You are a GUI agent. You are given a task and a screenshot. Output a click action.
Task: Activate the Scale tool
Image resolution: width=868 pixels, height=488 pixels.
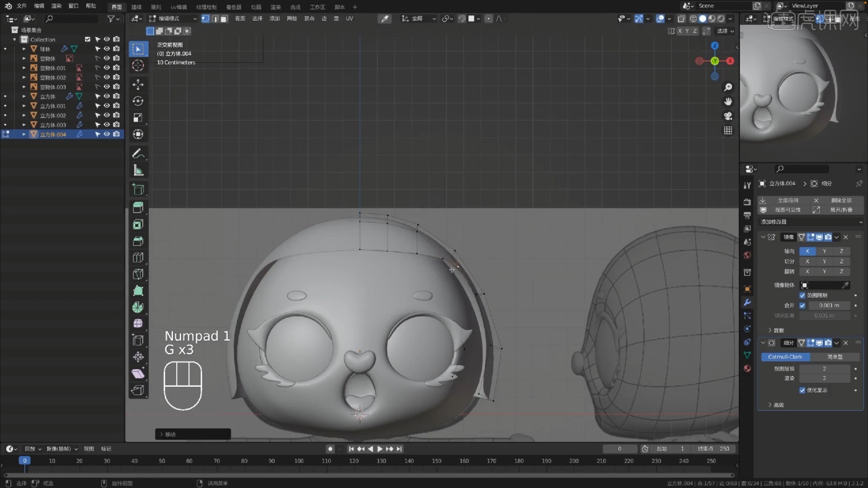pyautogui.click(x=138, y=118)
